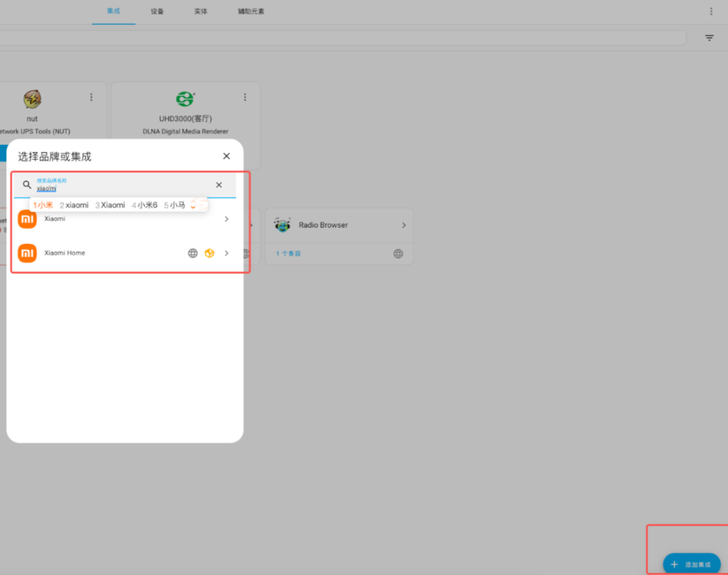The image size is (728, 575).
Task: Expand more IME candidates arrow
Action: (x=193, y=205)
